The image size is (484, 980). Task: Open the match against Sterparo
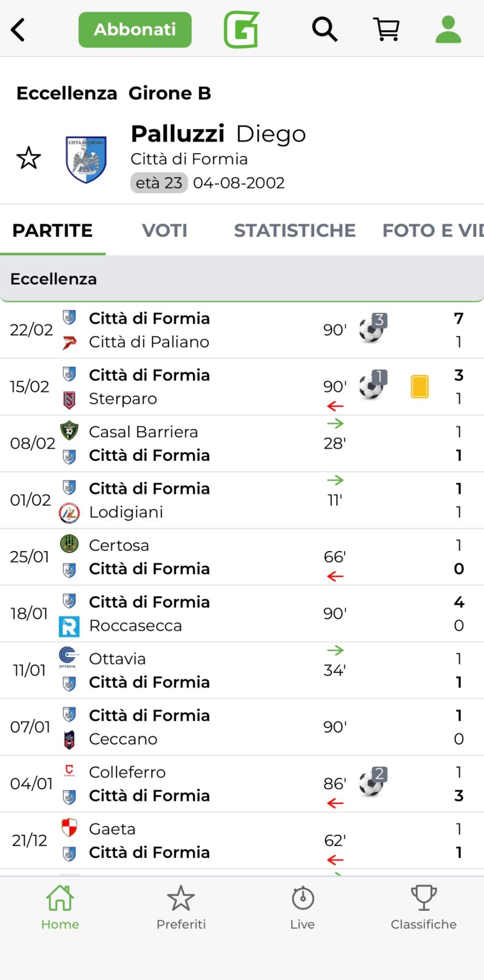pos(204,387)
